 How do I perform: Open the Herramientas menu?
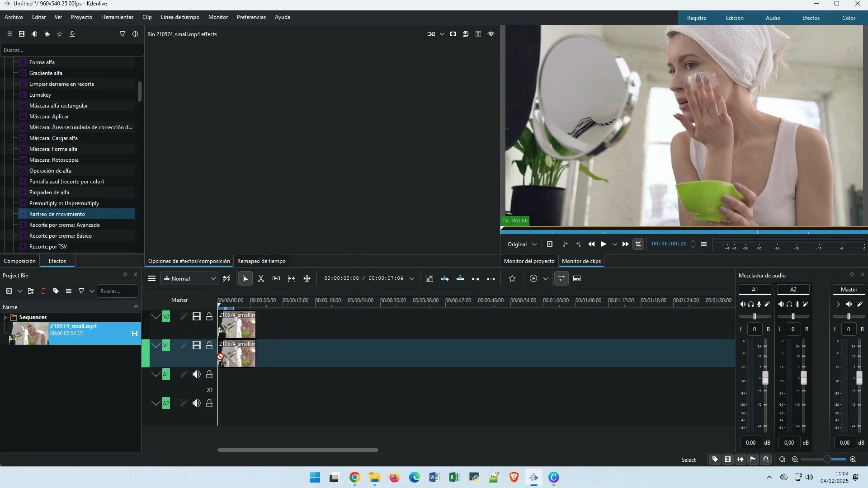coord(117,17)
